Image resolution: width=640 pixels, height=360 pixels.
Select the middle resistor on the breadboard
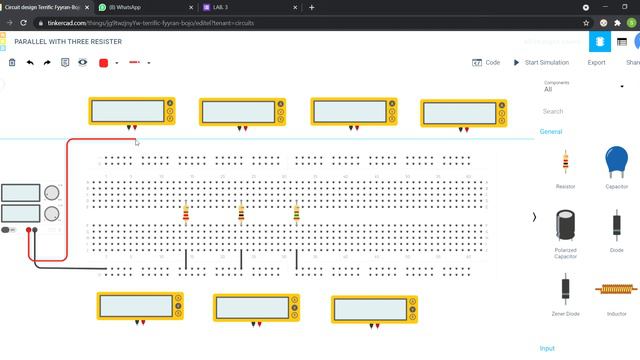coord(241,213)
